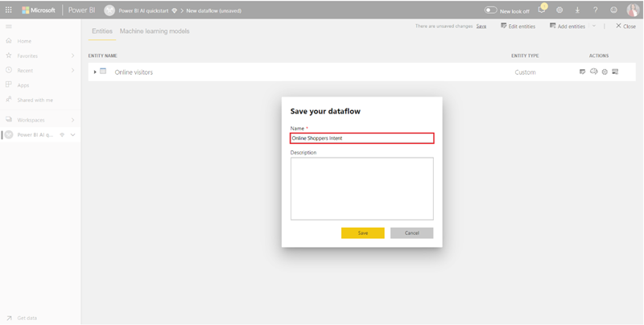Open the help question mark icon
Image resolution: width=644 pixels, height=325 pixels.
click(x=595, y=10)
